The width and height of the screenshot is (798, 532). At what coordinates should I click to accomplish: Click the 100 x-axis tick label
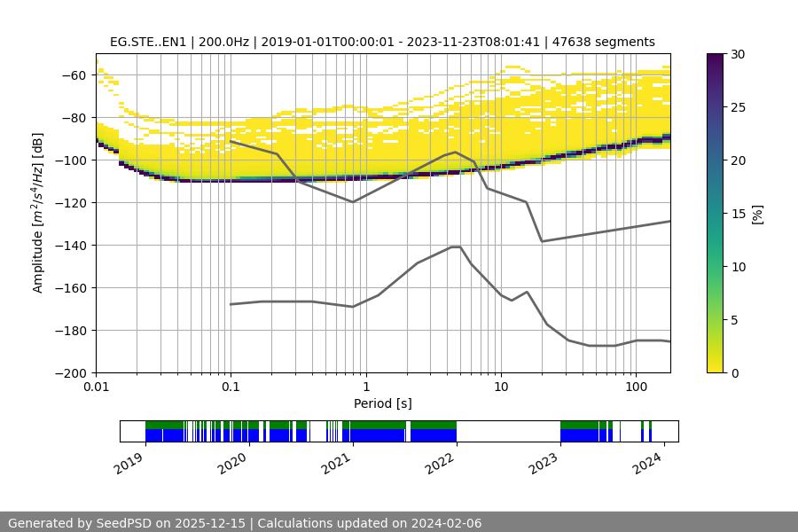[635, 387]
